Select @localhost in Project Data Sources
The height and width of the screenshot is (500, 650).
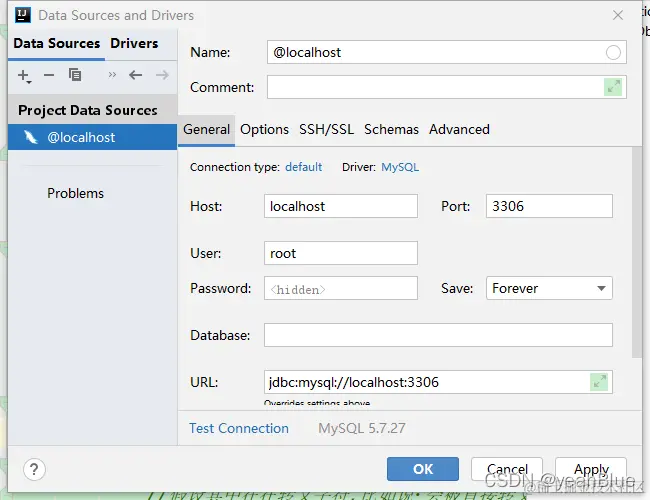[92, 137]
